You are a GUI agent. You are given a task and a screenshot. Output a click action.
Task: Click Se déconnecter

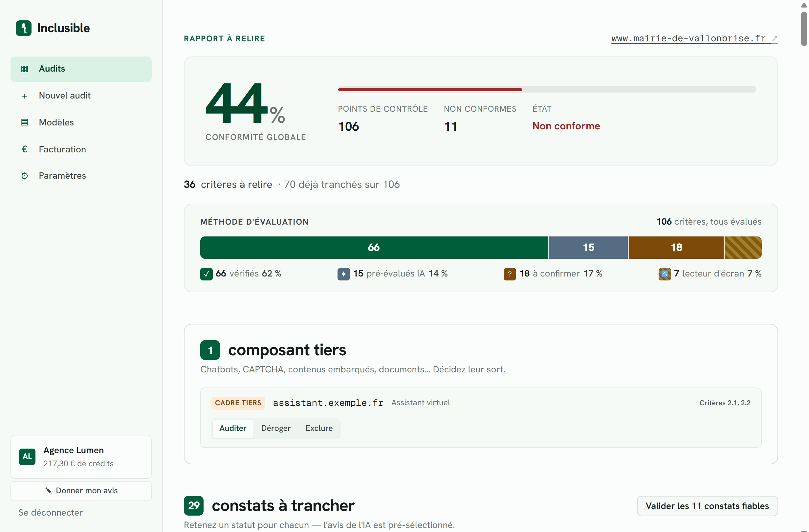pos(50,513)
